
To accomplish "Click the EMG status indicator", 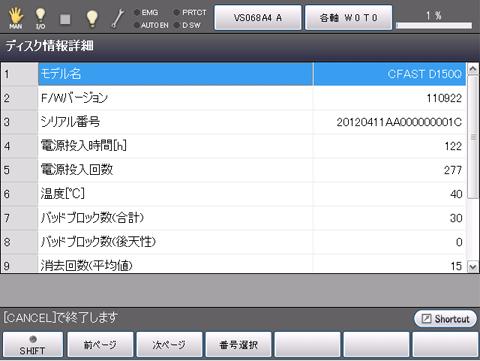I will pyautogui.click(x=146, y=12).
